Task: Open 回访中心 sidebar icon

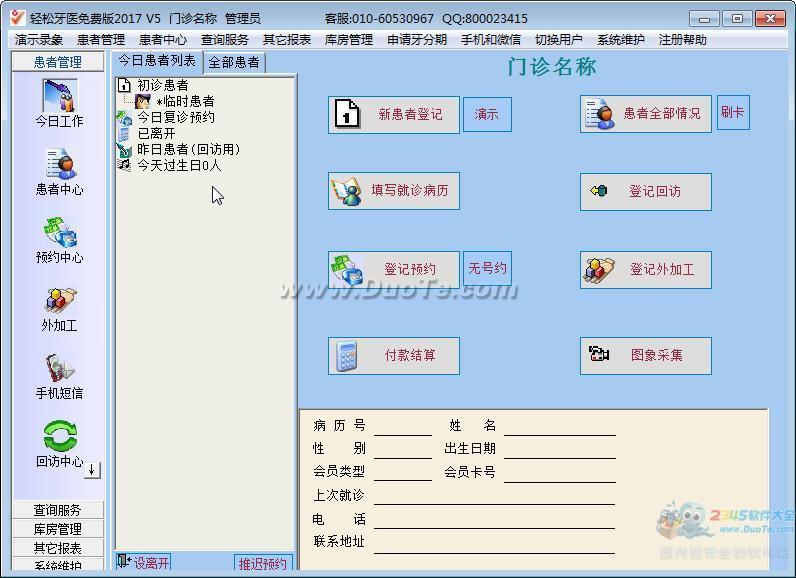Action: pos(59,444)
